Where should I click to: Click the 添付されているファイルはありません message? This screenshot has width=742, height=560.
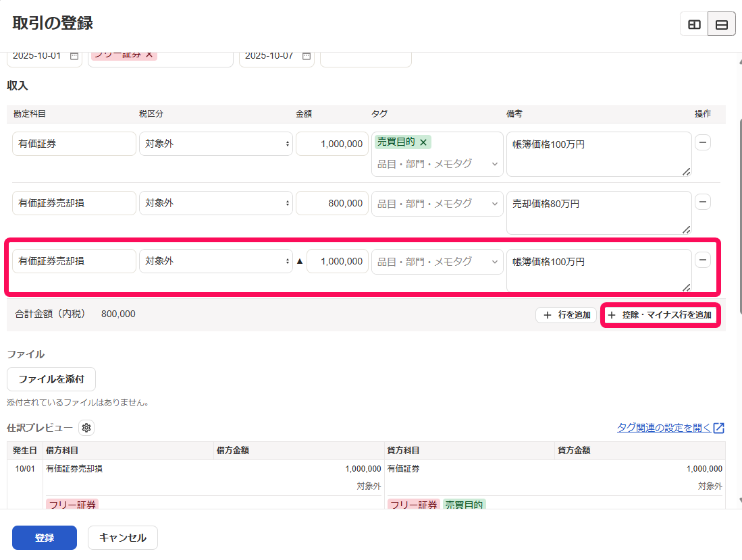(x=78, y=403)
